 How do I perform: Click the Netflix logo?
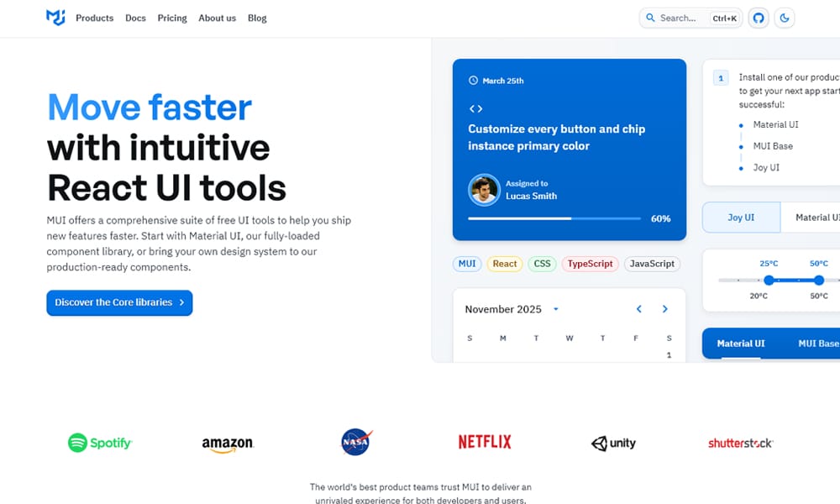coord(485,442)
